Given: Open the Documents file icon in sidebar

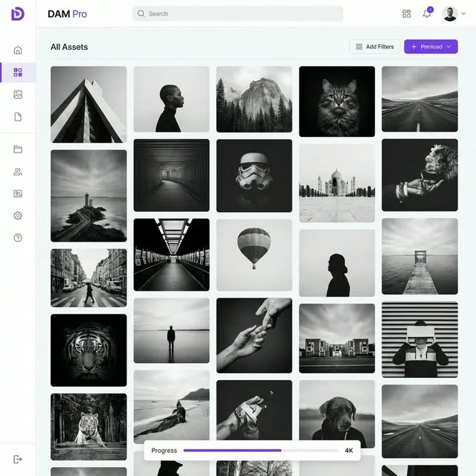Looking at the screenshot, I should (18, 117).
